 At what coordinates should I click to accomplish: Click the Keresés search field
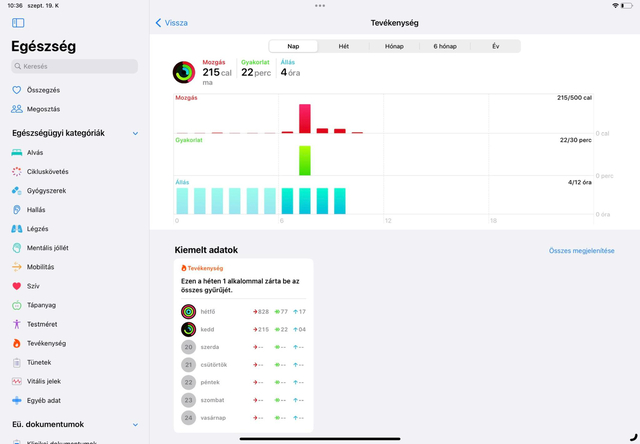tap(74, 66)
